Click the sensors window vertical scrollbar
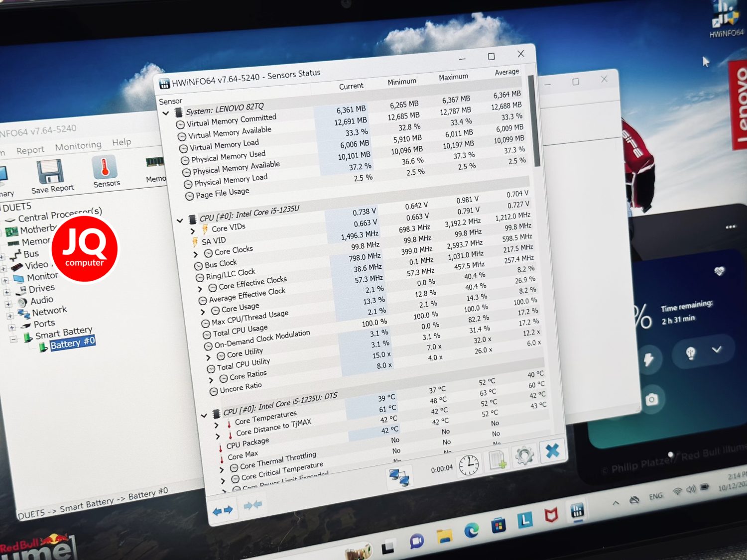Viewport: 747px width, 560px height. click(x=533, y=120)
